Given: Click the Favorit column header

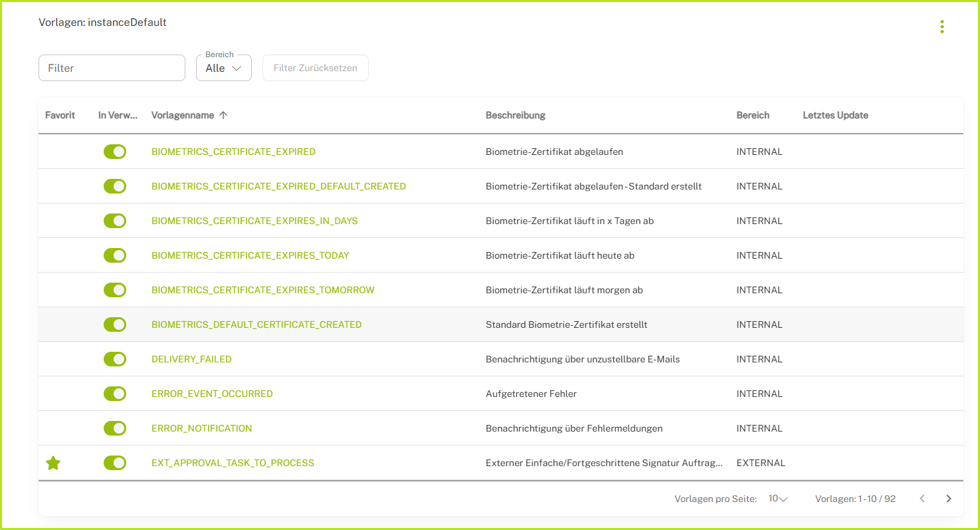Looking at the screenshot, I should (60, 115).
